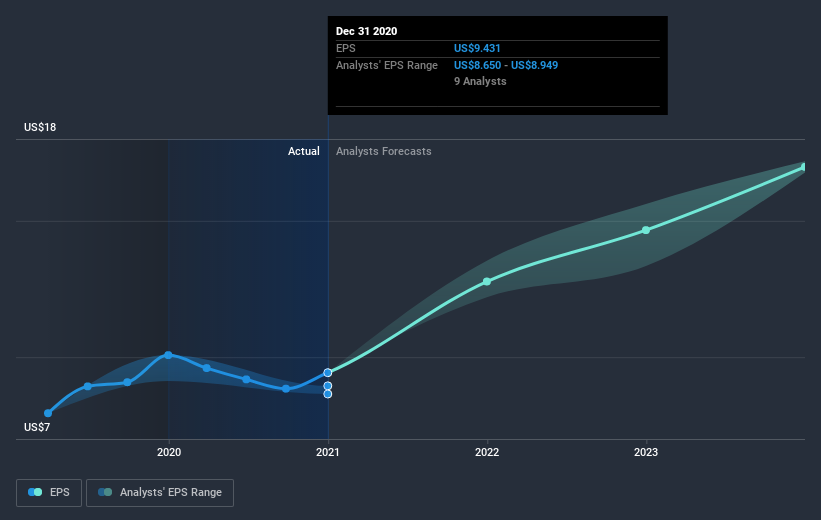Screen dimensions: 821x520
Task: Click the 2022 x-axis label
Action: point(487,452)
